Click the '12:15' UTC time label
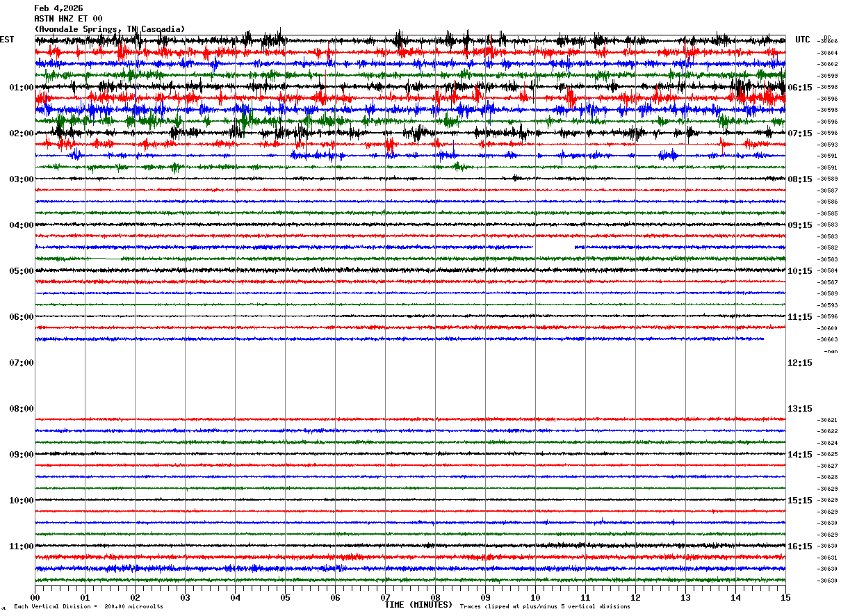841x616 pixels. [801, 363]
